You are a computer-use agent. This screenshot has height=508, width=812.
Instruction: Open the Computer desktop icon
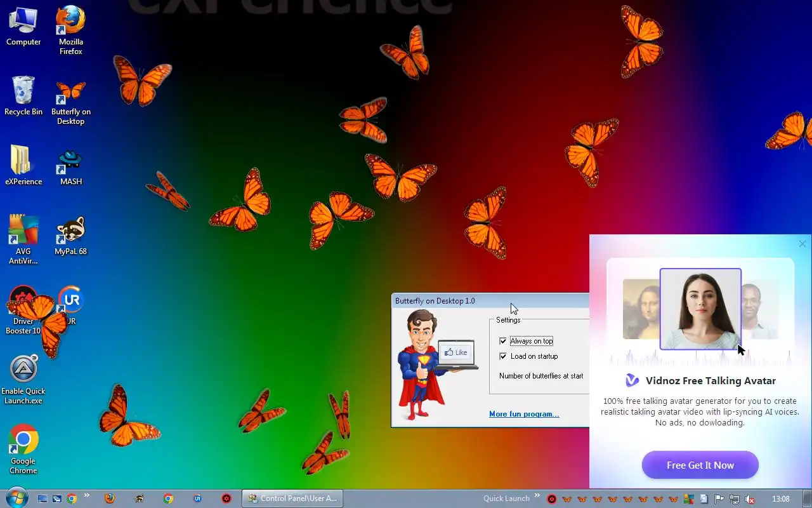(x=23, y=26)
